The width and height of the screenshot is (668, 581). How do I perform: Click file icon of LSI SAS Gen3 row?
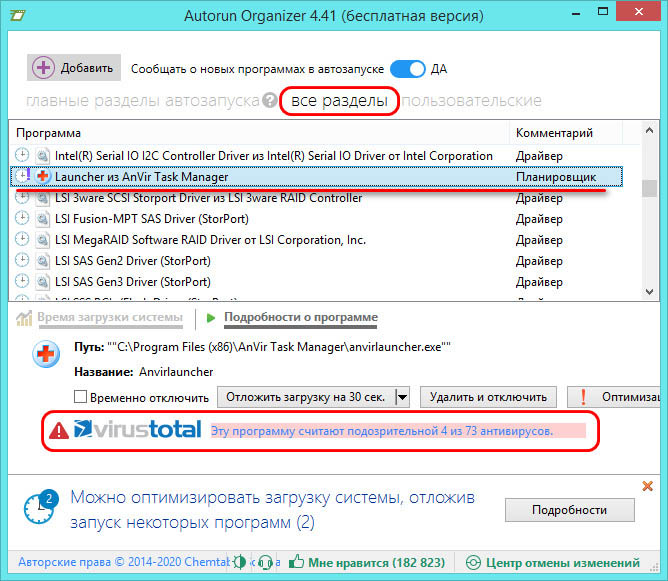point(42,282)
